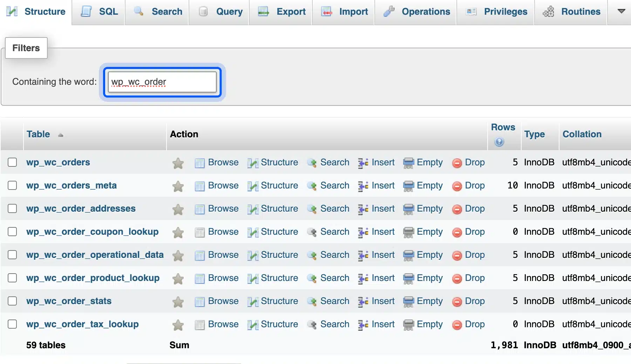Screen dimensions: 631x364
Task: Click Empty link for wp_wc_order_addresses
Action: (430, 208)
